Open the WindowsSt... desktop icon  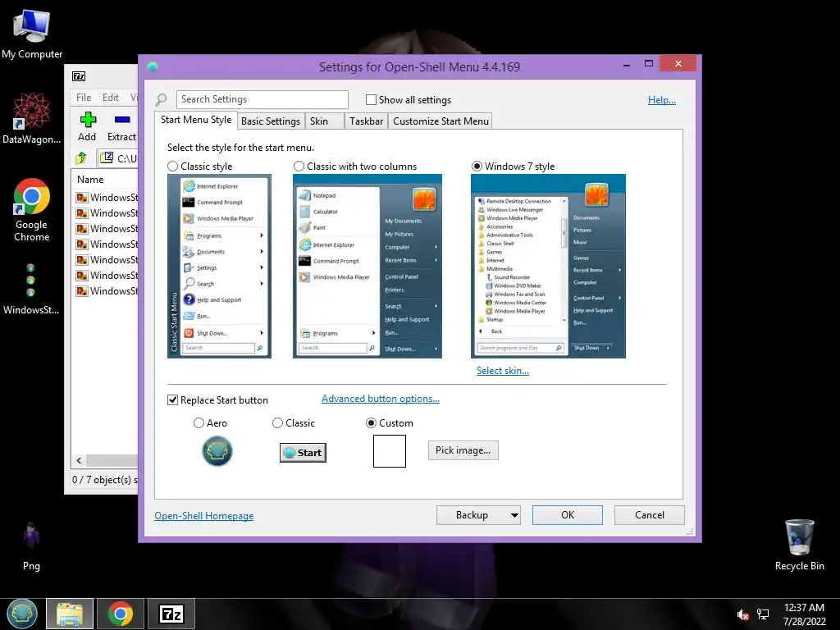[x=31, y=288]
